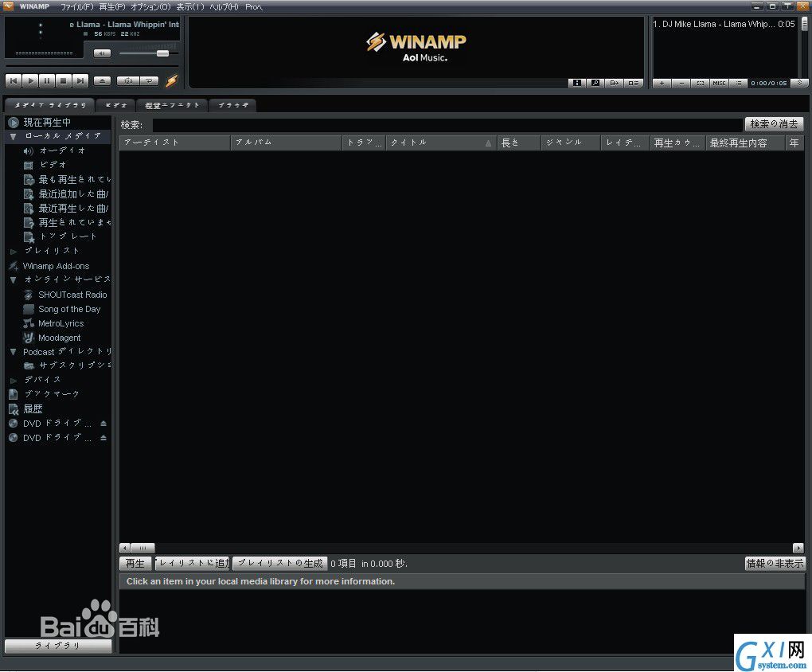The image size is (812, 672).
Task: Open the ヘルプ(H) menu
Action: point(224,6)
